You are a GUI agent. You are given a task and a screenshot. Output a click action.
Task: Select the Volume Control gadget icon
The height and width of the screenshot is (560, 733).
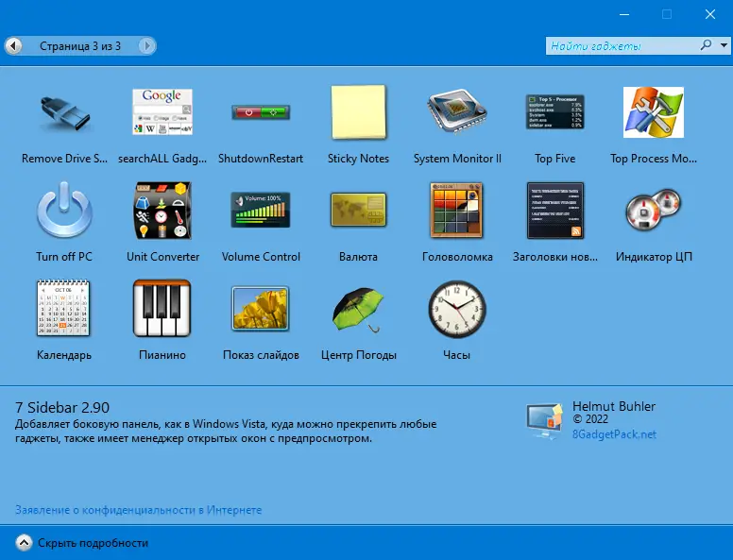261,210
